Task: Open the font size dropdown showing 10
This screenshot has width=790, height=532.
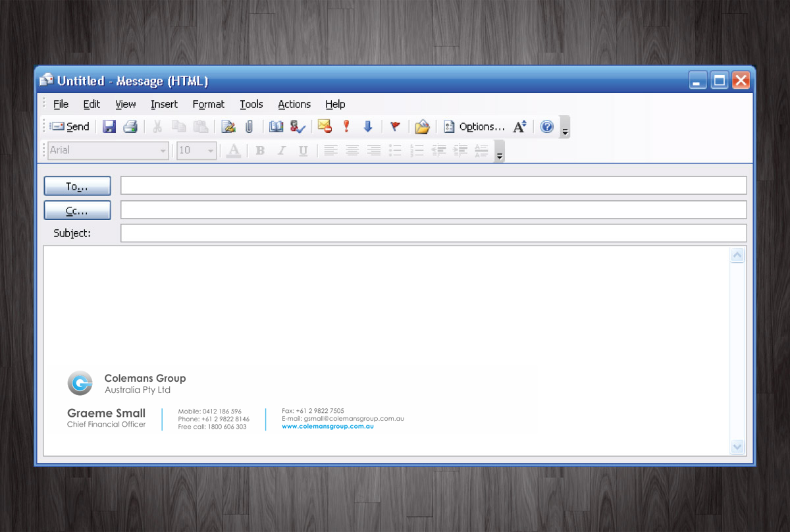Action: pyautogui.click(x=211, y=151)
